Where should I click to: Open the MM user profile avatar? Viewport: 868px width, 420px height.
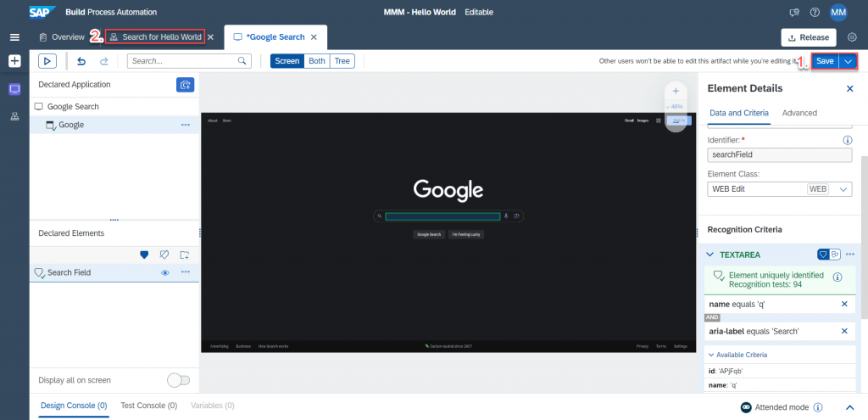(838, 12)
